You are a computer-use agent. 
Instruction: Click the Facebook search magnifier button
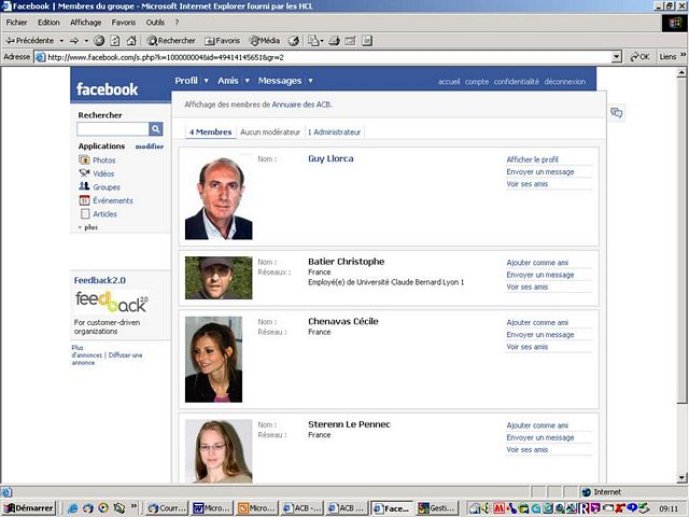click(156, 129)
